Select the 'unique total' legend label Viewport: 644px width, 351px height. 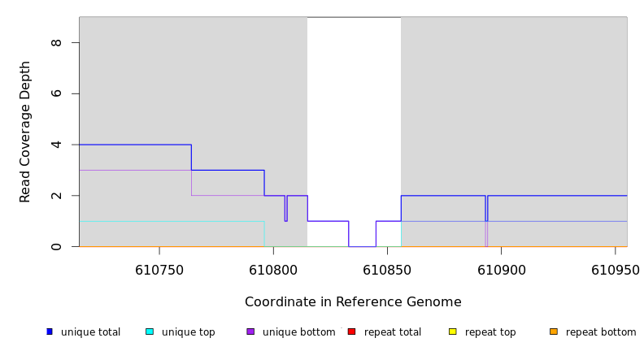(90, 332)
